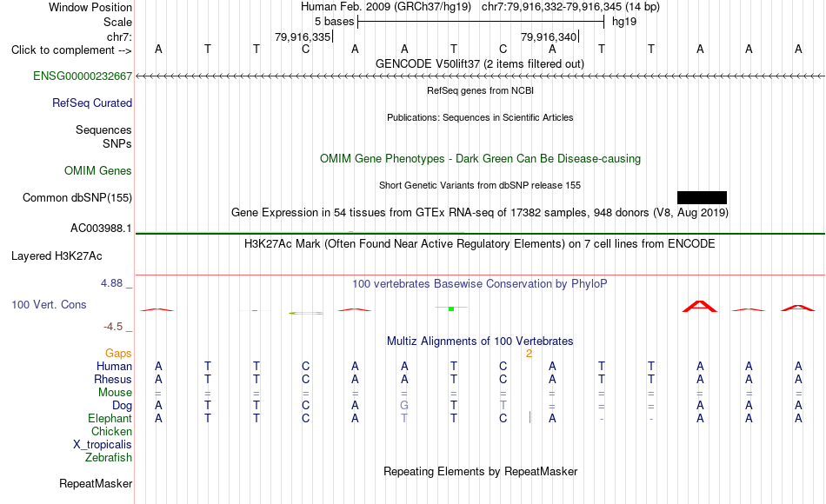Click the AC003988.1 GTEx gene label

click(x=101, y=228)
